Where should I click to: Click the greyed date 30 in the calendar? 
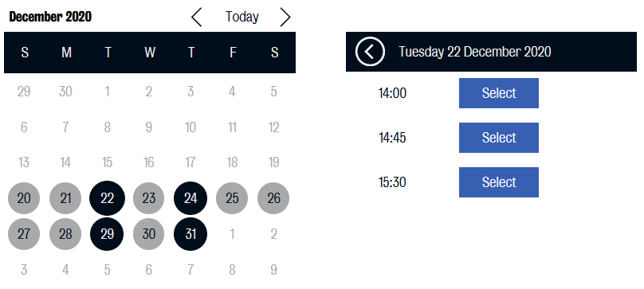click(149, 234)
